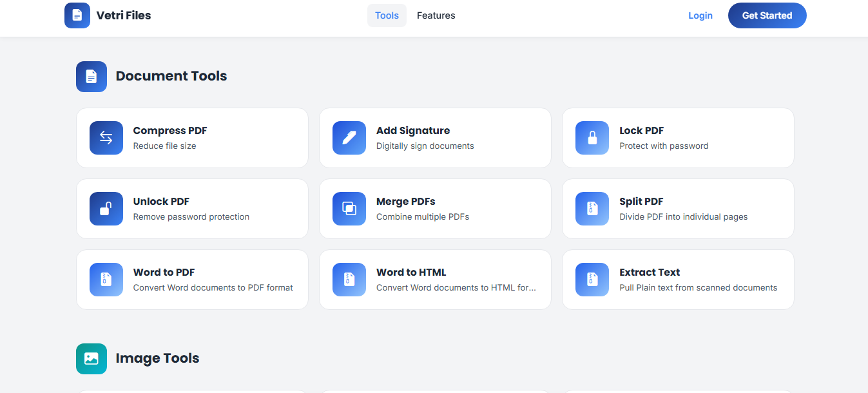Click the Split PDF file icon

pyautogui.click(x=592, y=209)
